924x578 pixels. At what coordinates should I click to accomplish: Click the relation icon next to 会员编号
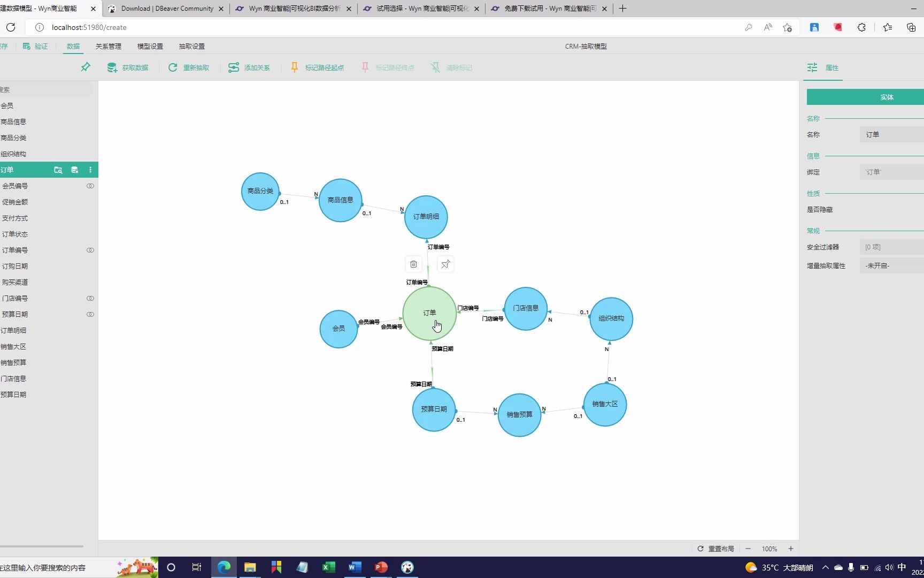(90, 186)
